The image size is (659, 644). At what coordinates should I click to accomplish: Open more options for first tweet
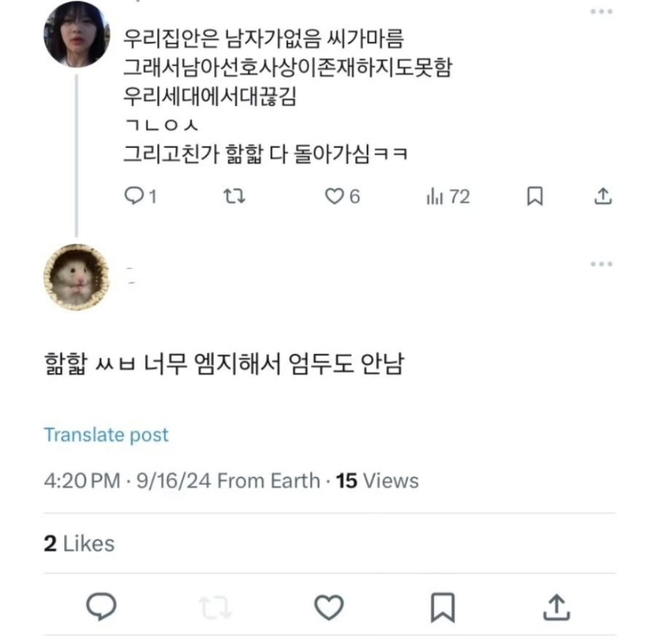(602, 12)
